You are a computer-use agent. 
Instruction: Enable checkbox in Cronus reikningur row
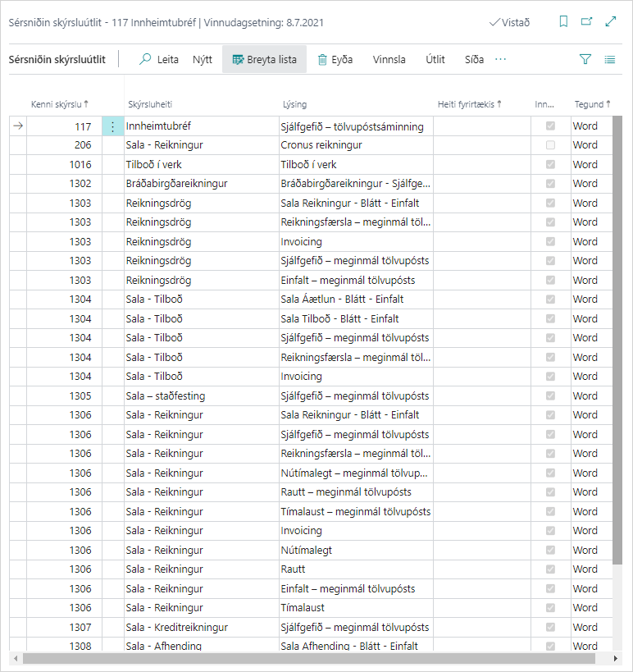pyautogui.click(x=550, y=145)
